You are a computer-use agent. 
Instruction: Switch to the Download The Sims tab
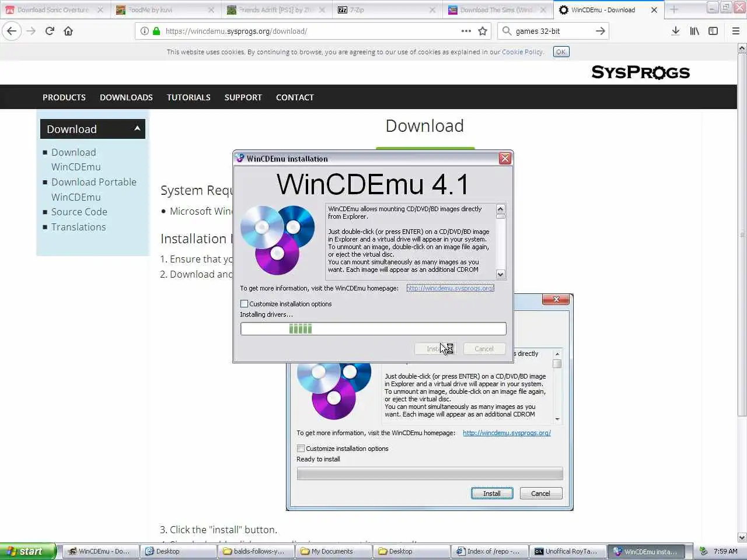(x=497, y=10)
